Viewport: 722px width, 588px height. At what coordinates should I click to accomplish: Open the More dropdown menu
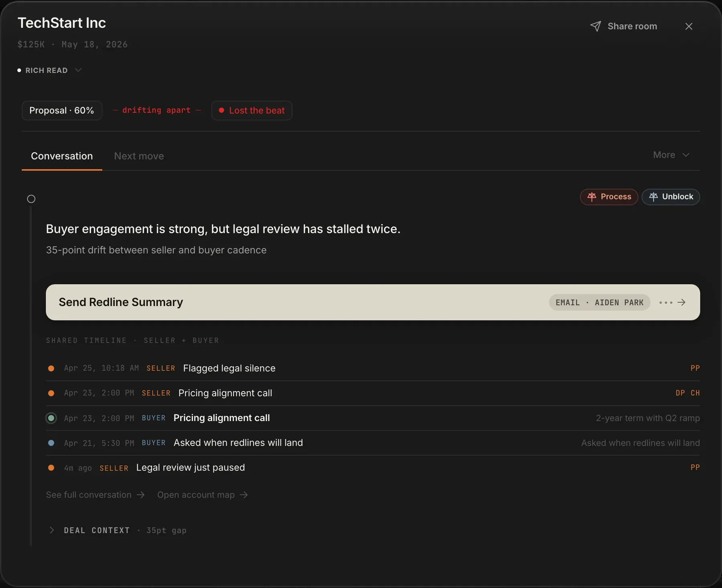click(x=671, y=155)
